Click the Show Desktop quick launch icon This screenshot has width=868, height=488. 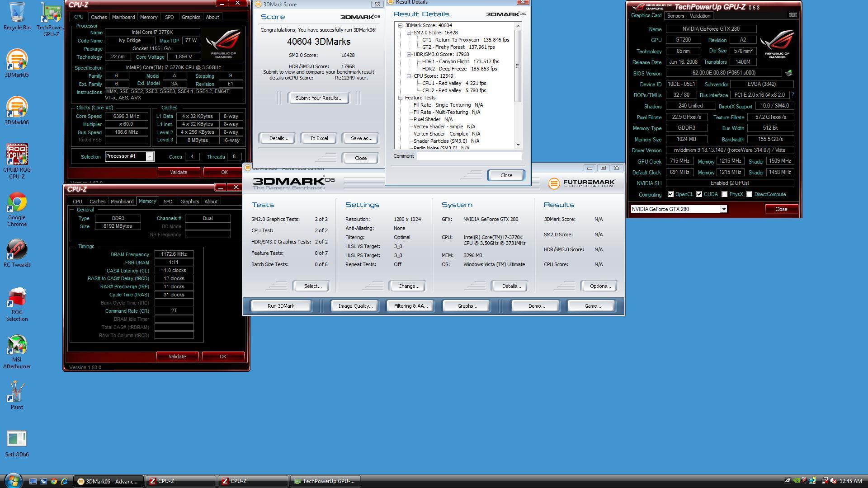33,481
